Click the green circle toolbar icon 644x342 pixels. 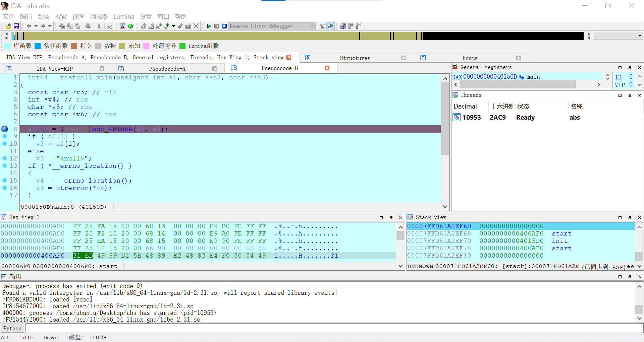coord(130,26)
